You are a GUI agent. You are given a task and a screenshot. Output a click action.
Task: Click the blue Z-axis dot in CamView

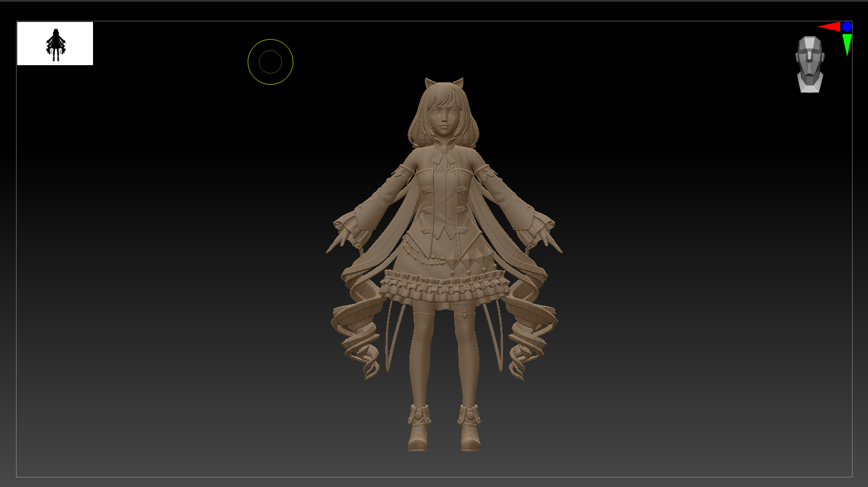tap(847, 27)
